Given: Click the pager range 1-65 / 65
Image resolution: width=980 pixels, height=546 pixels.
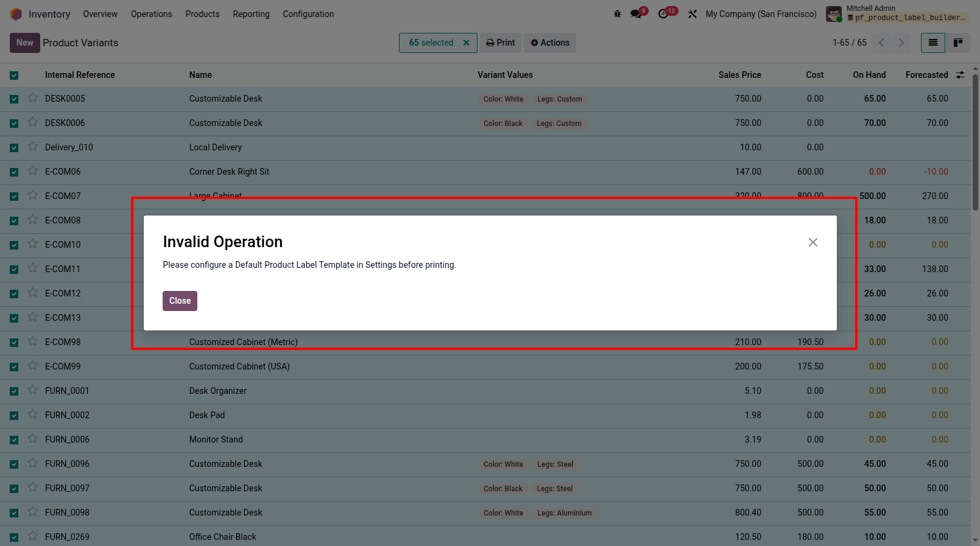Looking at the screenshot, I should (x=850, y=43).
